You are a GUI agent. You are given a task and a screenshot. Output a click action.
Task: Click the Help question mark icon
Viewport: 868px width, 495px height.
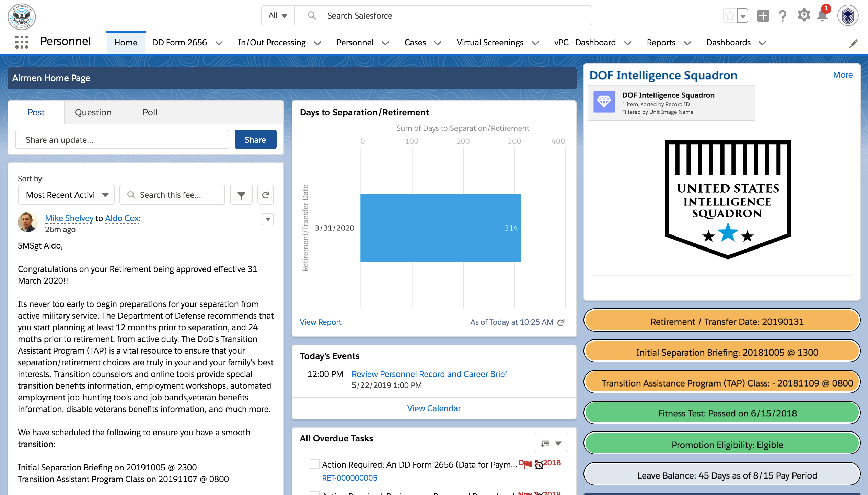point(783,16)
